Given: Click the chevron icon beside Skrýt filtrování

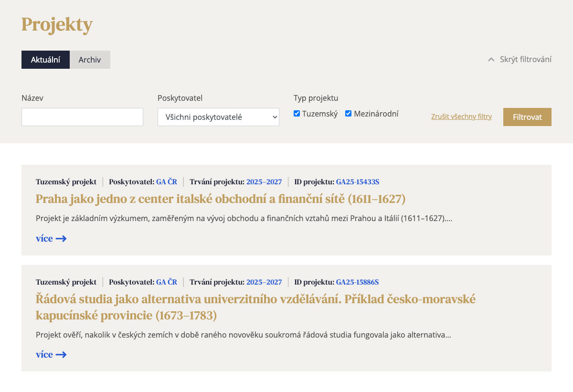Looking at the screenshot, I should tap(491, 60).
